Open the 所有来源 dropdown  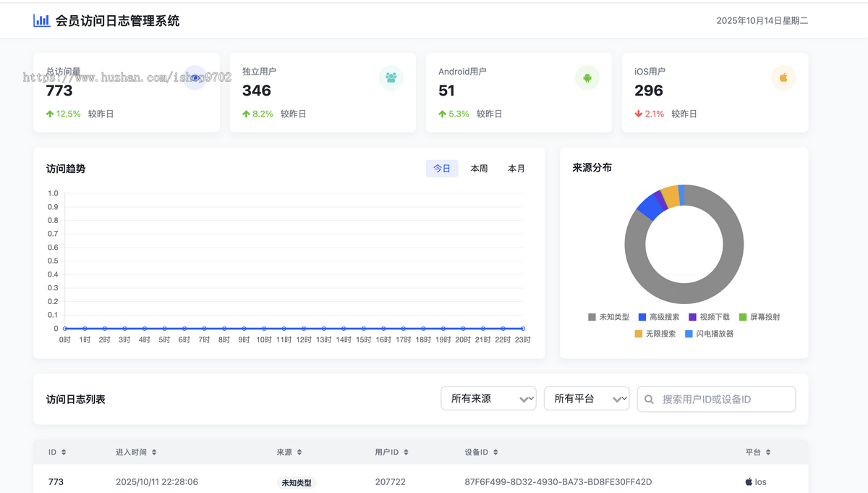pos(488,398)
